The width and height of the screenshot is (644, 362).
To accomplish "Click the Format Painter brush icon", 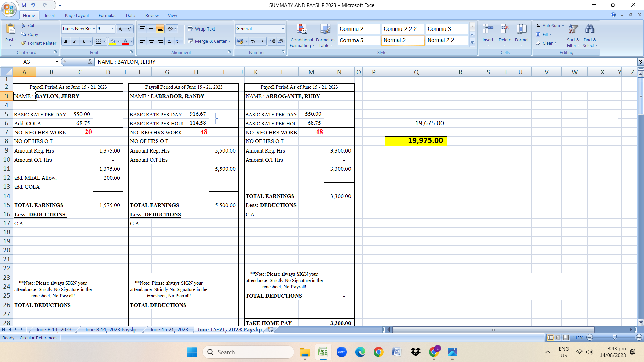I will click(24, 43).
